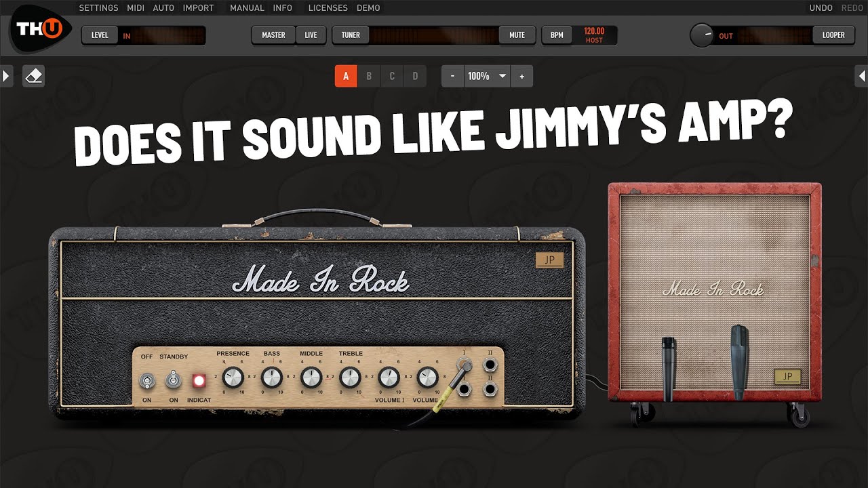Open the IMPORT menu

point(198,8)
